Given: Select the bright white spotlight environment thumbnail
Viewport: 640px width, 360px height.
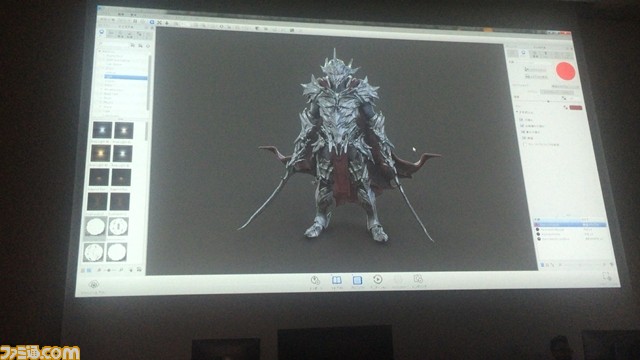Looking at the screenshot, I should tap(102, 130).
